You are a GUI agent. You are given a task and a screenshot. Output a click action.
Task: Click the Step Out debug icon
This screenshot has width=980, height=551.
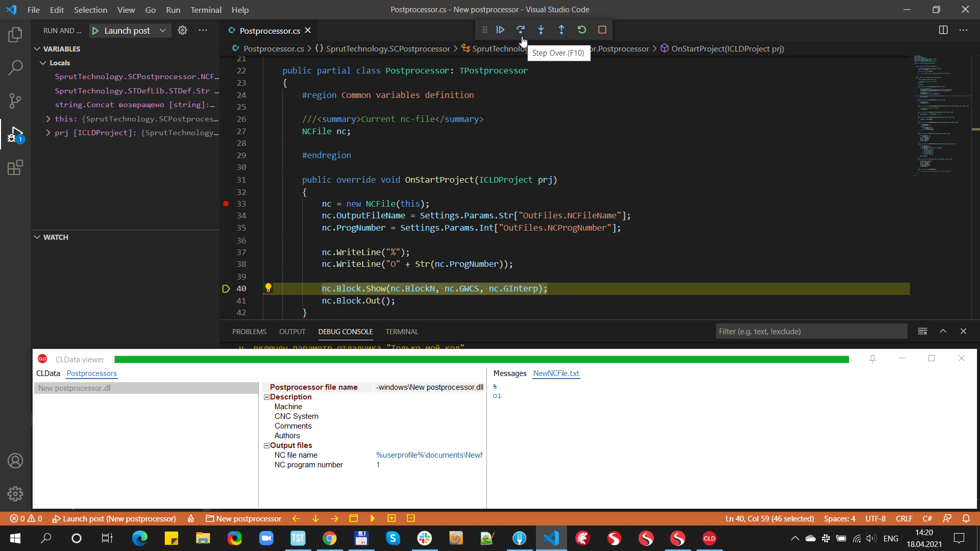[x=561, y=30]
